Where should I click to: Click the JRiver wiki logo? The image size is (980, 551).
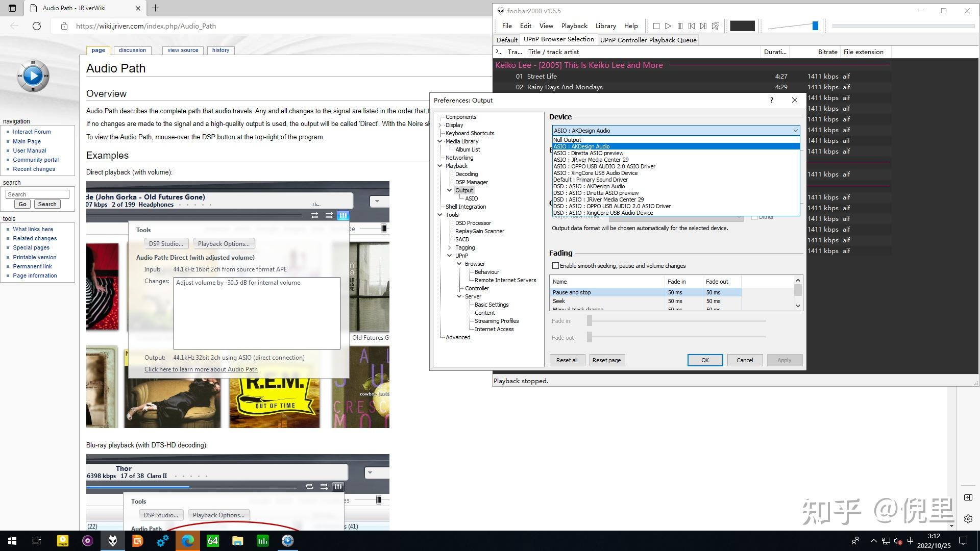coord(33,76)
